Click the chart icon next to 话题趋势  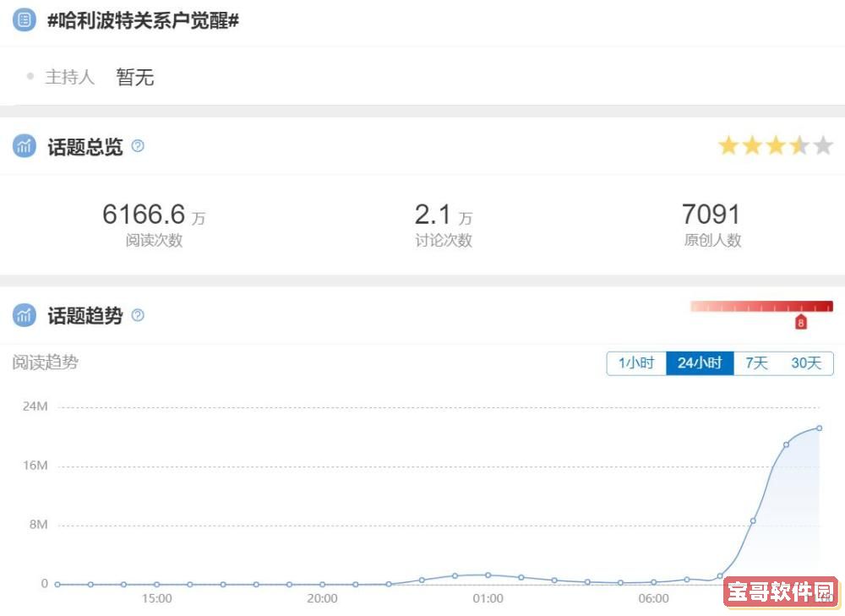(24, 315)
